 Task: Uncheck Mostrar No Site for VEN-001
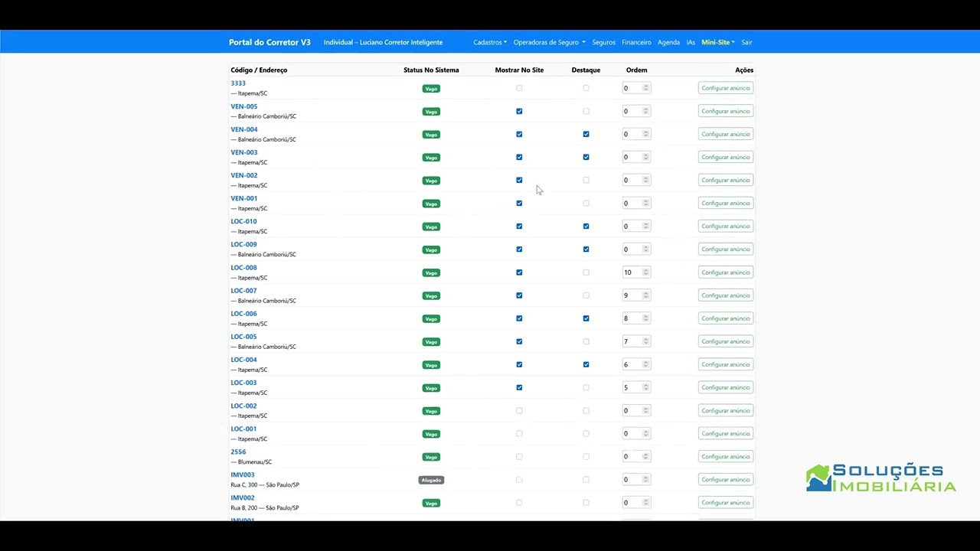[519, 203]
